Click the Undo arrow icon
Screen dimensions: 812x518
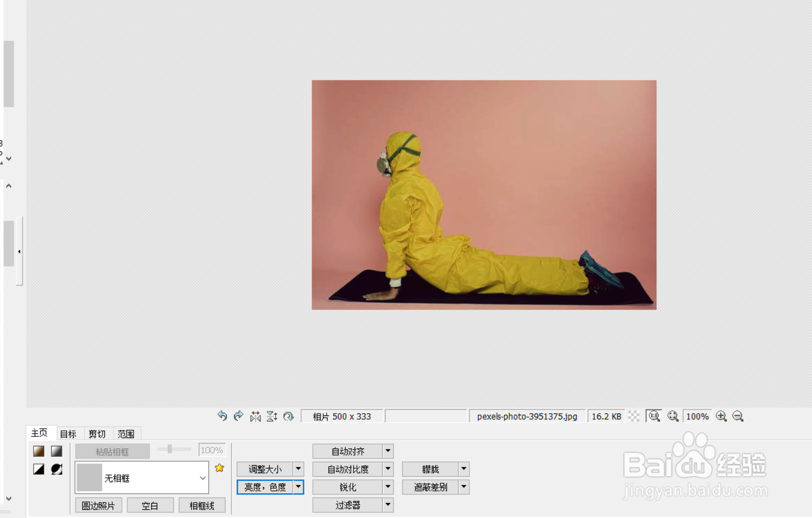(222, 416)
